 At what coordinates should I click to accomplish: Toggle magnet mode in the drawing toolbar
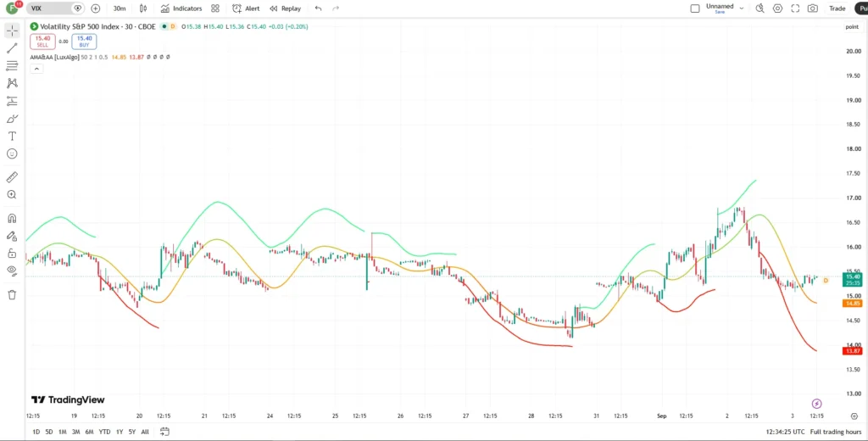point(12,218)
